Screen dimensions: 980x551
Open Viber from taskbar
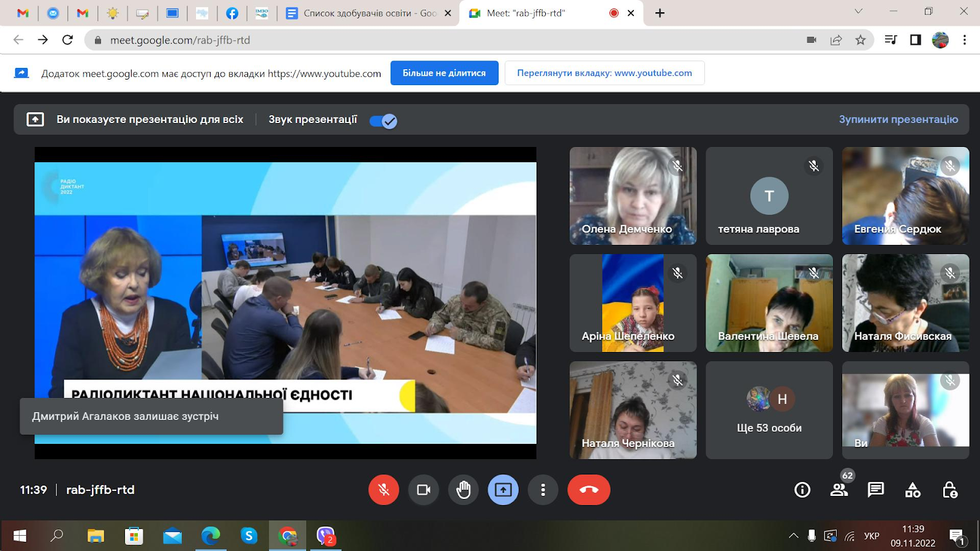tap(325, 536)
